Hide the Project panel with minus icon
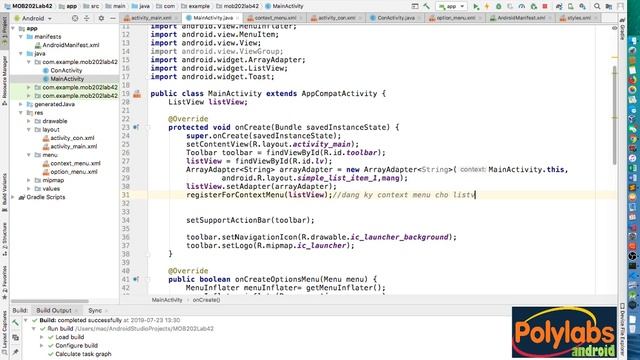Screen dimensions: 640x360 click(113, 18)
